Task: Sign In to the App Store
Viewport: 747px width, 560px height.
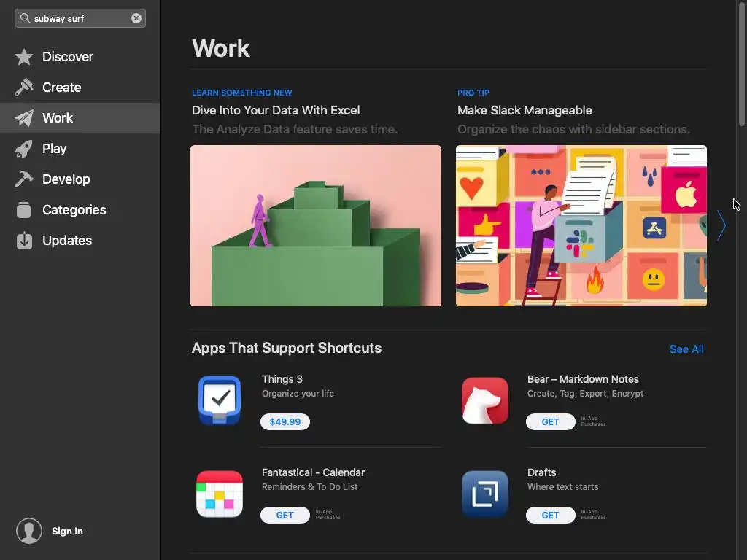Action: (x=67, y=531)
